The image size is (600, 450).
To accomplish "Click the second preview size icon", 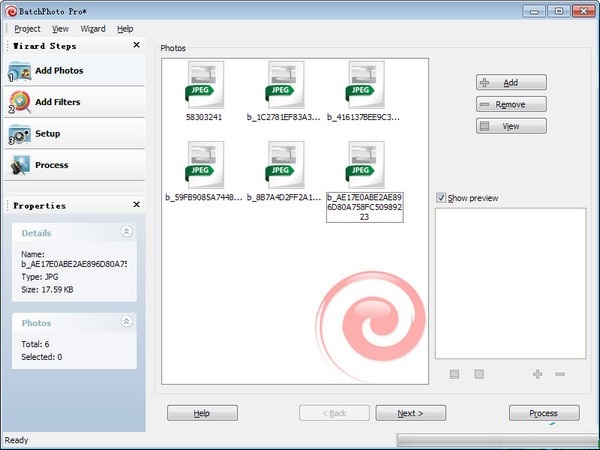I will (x=479, y=374).
